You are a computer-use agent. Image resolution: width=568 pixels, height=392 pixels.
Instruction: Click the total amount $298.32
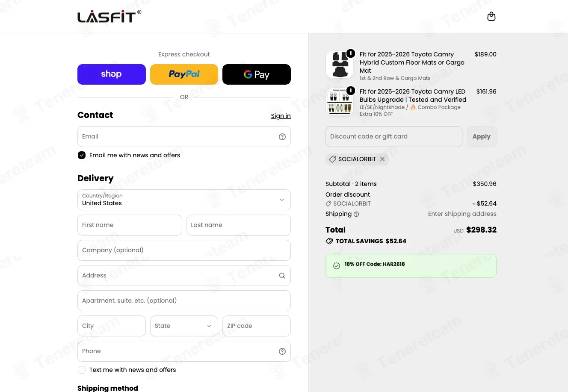(481, 230)
